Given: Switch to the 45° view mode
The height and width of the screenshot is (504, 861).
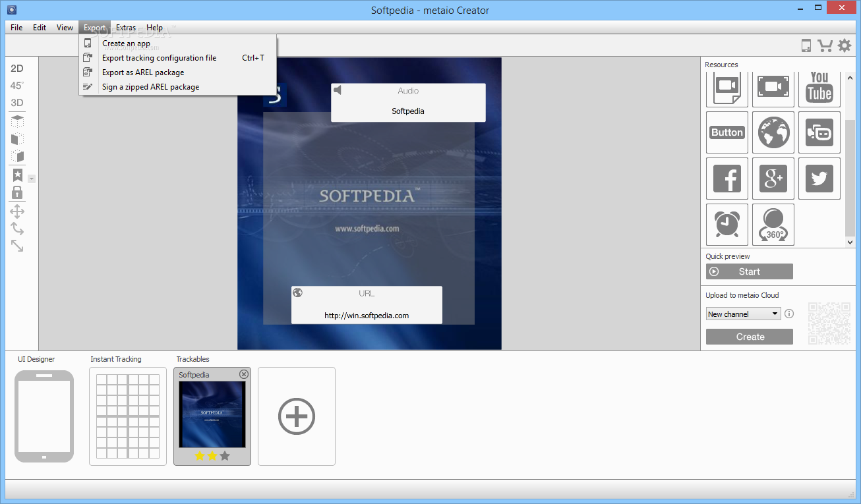Looking at the screenshot, I should tap(17, 86).
